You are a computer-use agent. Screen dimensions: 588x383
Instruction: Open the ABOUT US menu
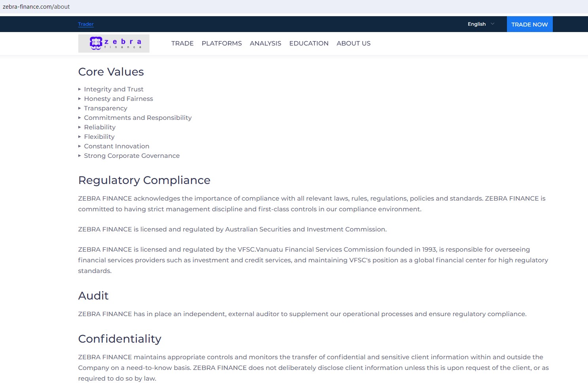pos(354,44)
